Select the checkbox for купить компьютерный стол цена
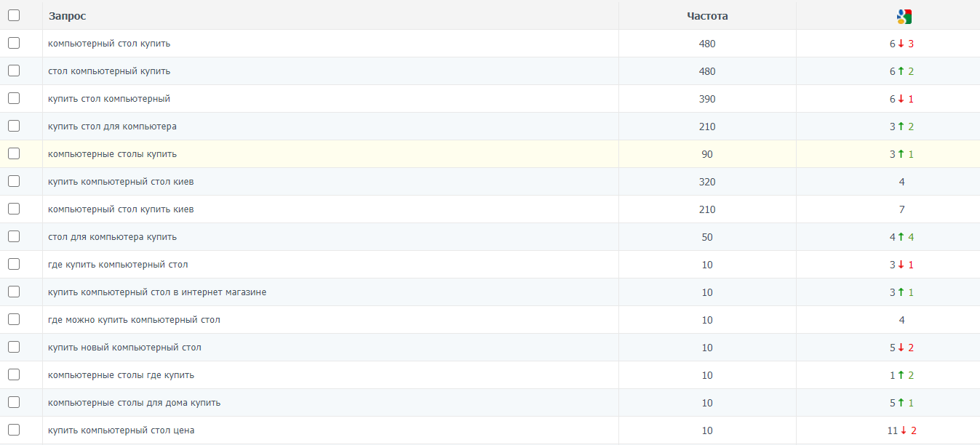The width and height of the screenshot is (980, 445). [x=14, y=430]
